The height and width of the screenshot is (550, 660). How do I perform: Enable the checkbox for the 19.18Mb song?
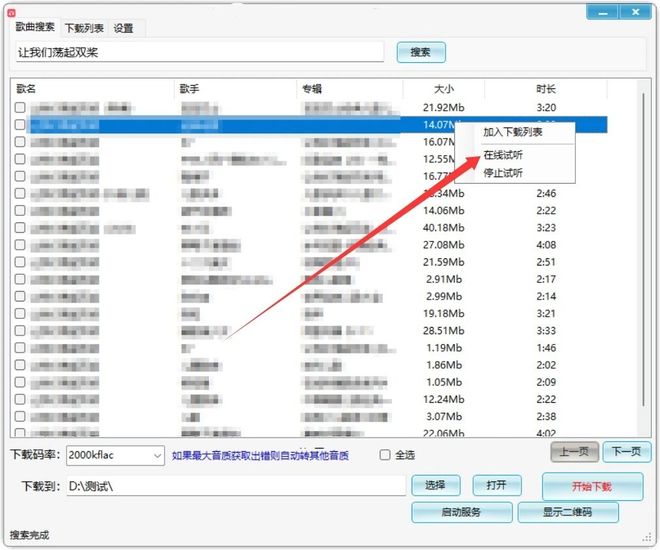pos(20,314)
